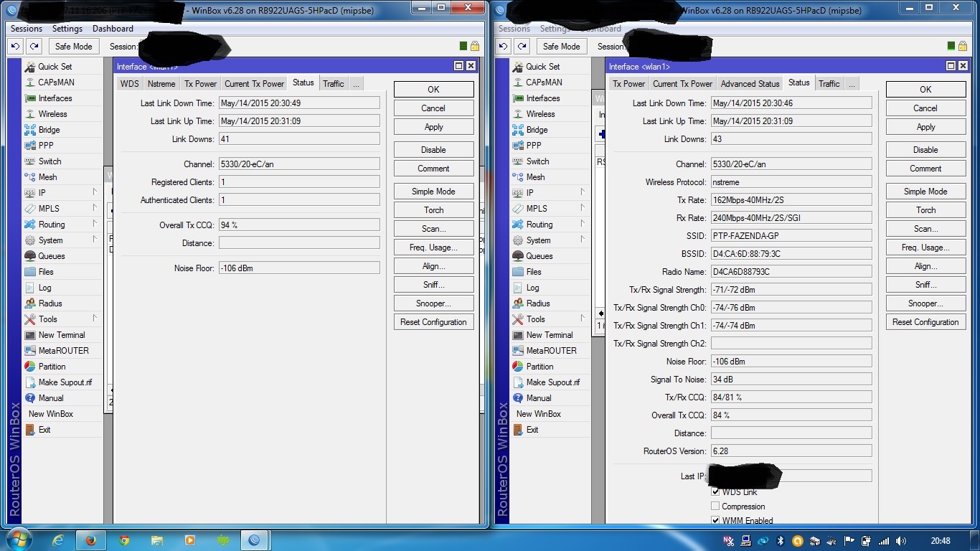
Task: Click Torch in left wlan1 dialog
Action: pyautogui.click(x=433, y=210)
